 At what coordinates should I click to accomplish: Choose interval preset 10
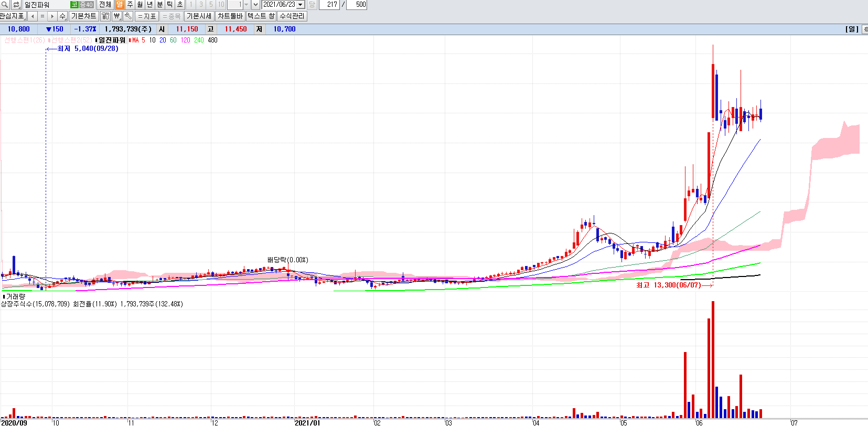click(x=221, y=5)
